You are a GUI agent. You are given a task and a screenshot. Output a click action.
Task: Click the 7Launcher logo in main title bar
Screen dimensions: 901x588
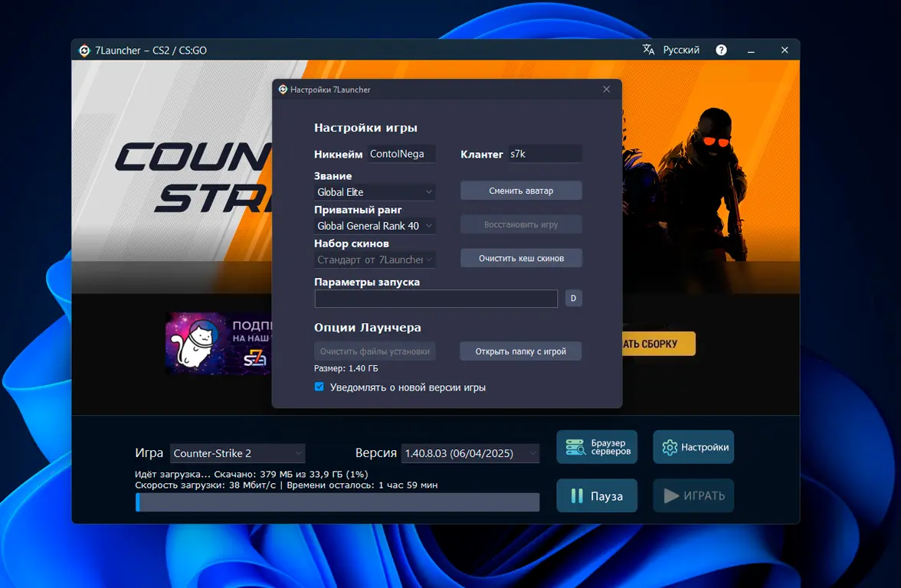tap(84, 51)
